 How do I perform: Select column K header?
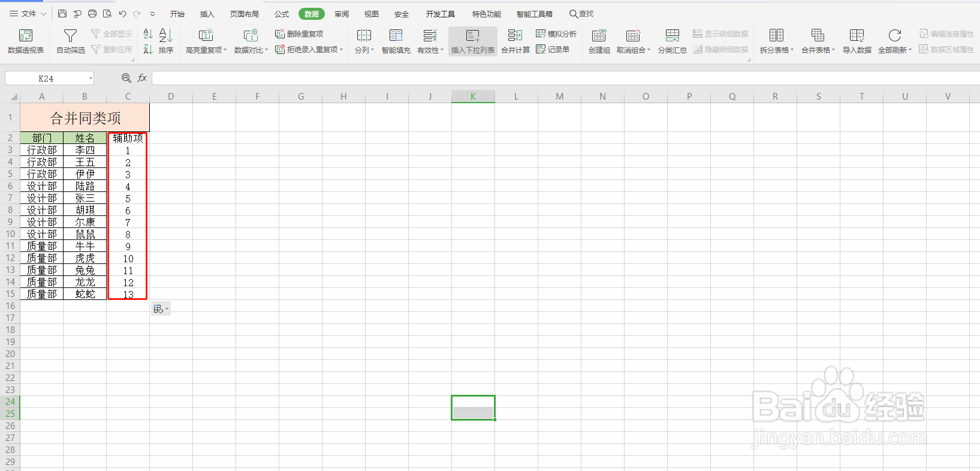coord(473,97)
